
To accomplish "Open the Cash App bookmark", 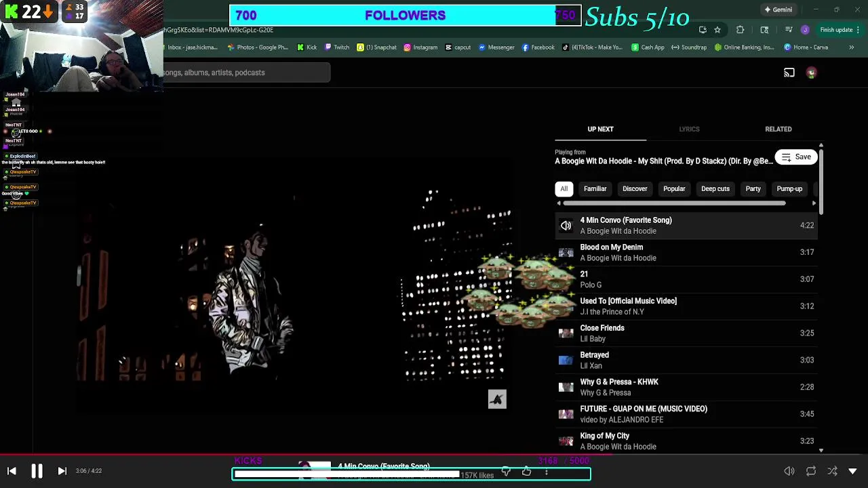I will [x=648, y=47].
